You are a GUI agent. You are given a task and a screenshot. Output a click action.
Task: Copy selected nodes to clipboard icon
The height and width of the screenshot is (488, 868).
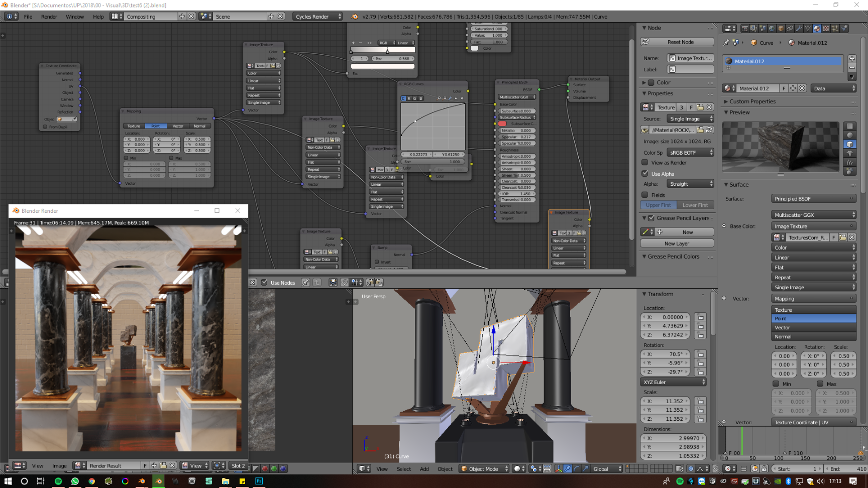click(x=370, y=283)
